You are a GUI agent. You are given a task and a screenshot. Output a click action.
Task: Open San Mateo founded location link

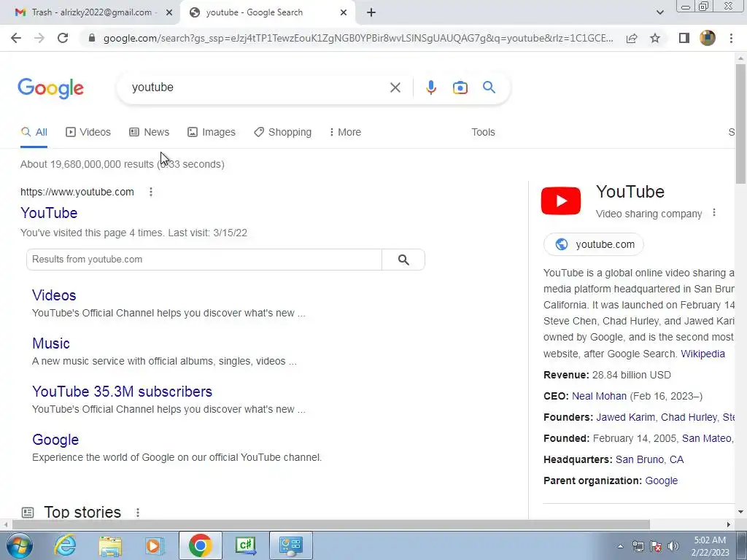[x=707, y=438]
